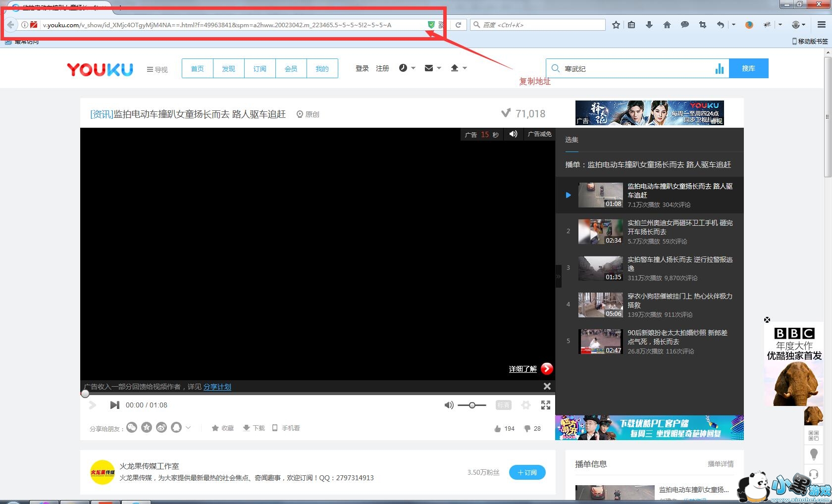
Task: Select the 选集 playlist tab
Action: coord(572,140)
